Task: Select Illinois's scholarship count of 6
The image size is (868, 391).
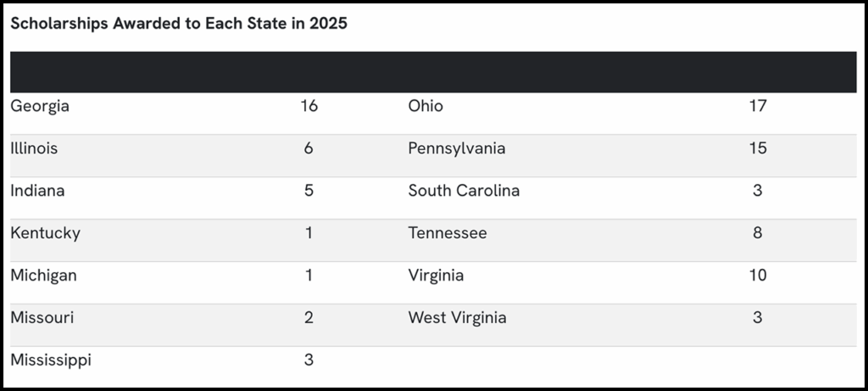Action: 309,148
